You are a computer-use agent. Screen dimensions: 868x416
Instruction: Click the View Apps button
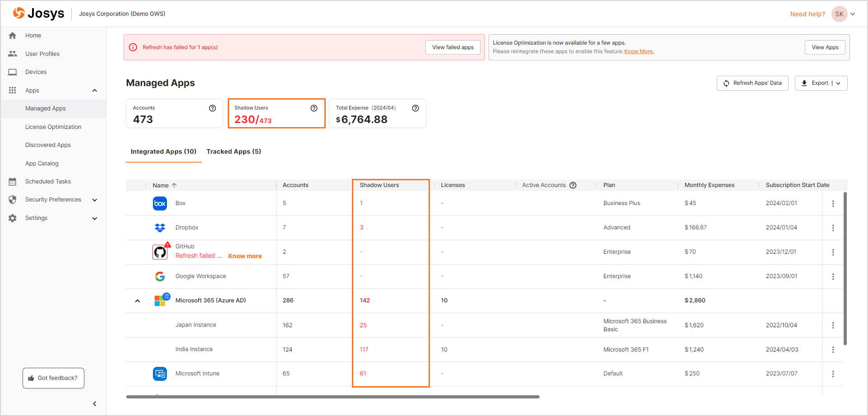pos(825,47)
